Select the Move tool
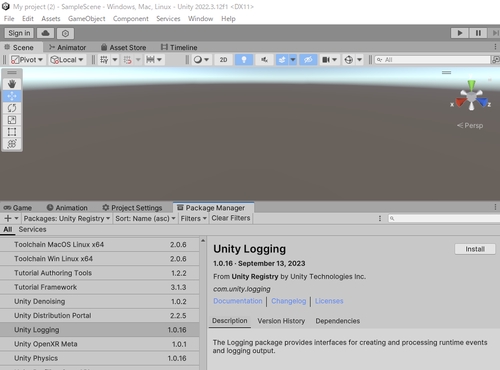This screenshot has width=500, height=370. 12,96
